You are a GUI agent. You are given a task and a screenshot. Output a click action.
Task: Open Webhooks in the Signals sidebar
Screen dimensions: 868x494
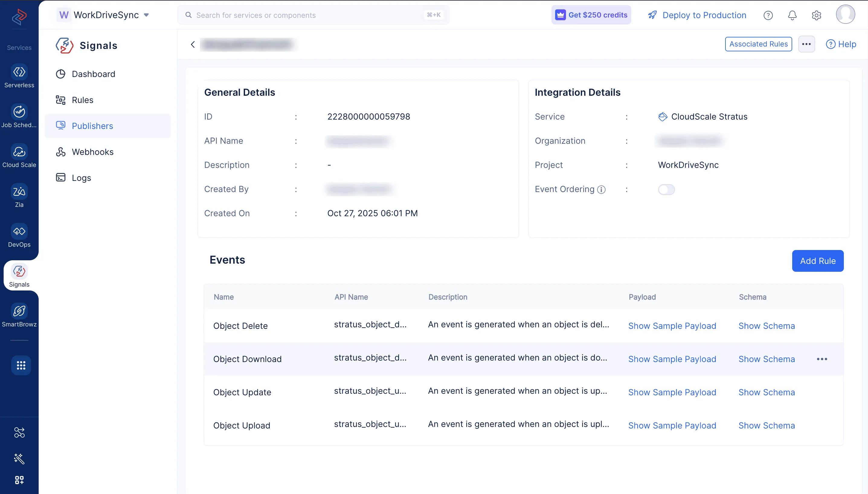coord(92,152)
